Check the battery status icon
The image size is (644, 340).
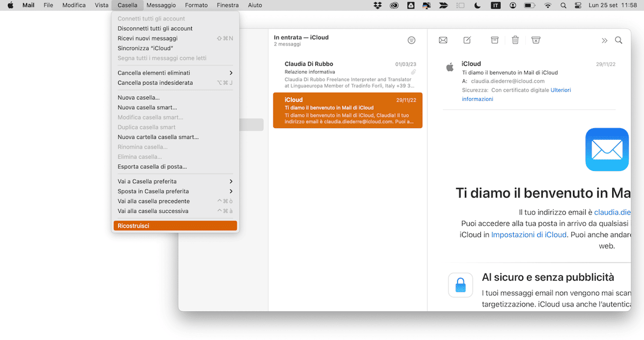(530, 5)
